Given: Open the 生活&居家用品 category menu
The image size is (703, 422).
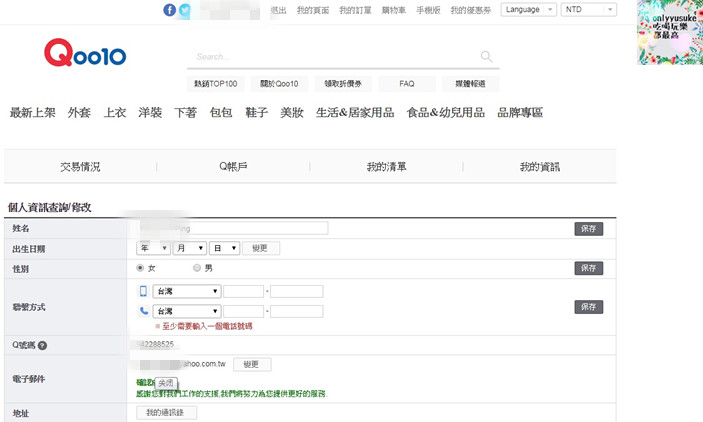Looking at the screenshot, I should click(x=355, y=113).
